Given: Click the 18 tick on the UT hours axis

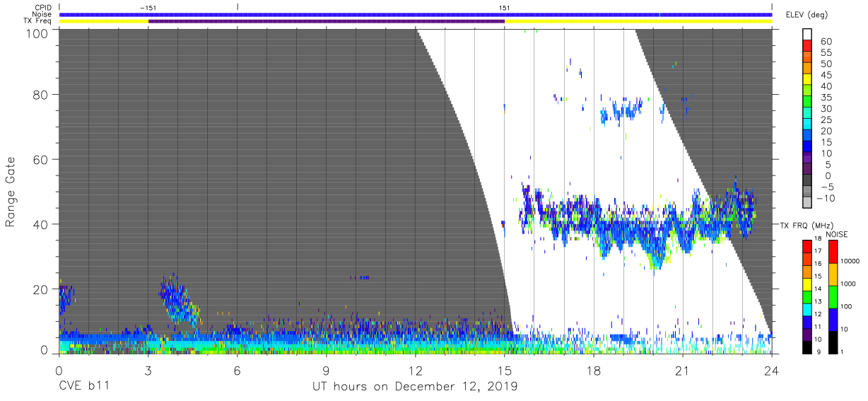Looking at the screenshot, I should click(x=593, y=369).
